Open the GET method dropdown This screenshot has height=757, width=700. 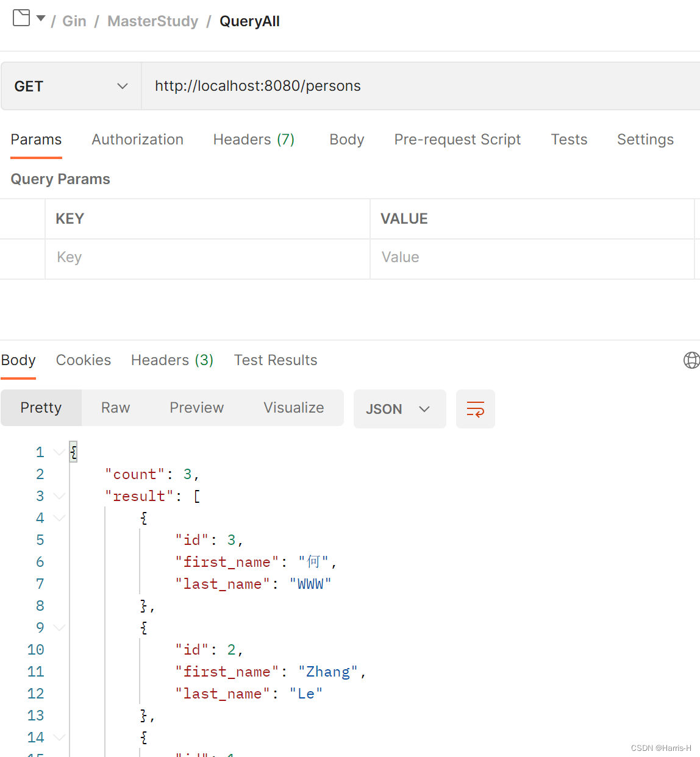click(x=71, y=87)
